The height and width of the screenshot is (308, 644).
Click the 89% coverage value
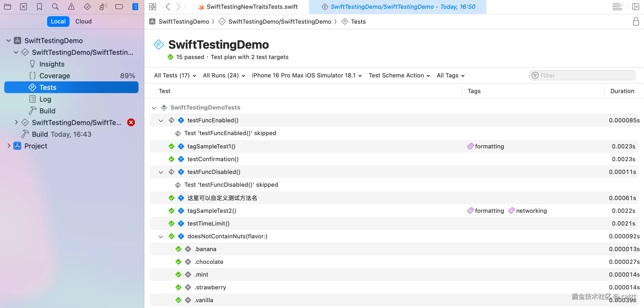tap(128, 76)
